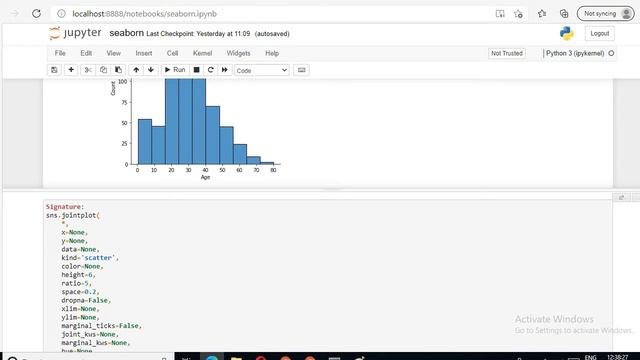This screenshot has height=360, width=640.
Task: Click the sns.jointplot( text
Action: tap(73, 215)
